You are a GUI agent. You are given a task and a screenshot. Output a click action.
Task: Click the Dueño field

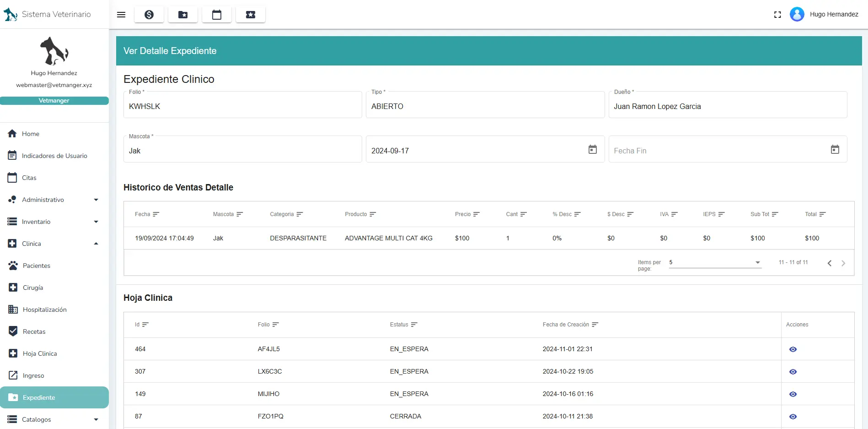click(x=728, y=105)
